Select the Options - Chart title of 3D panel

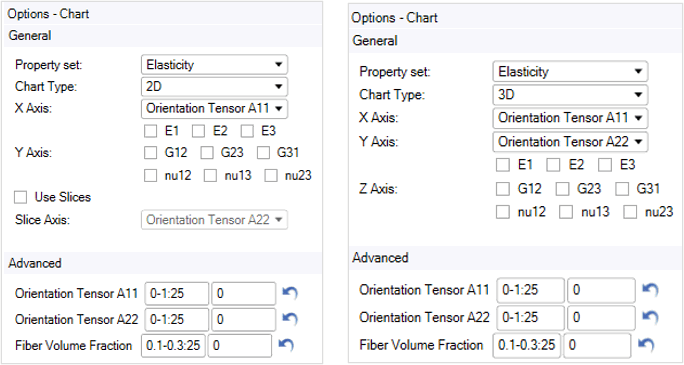[394, 18]
